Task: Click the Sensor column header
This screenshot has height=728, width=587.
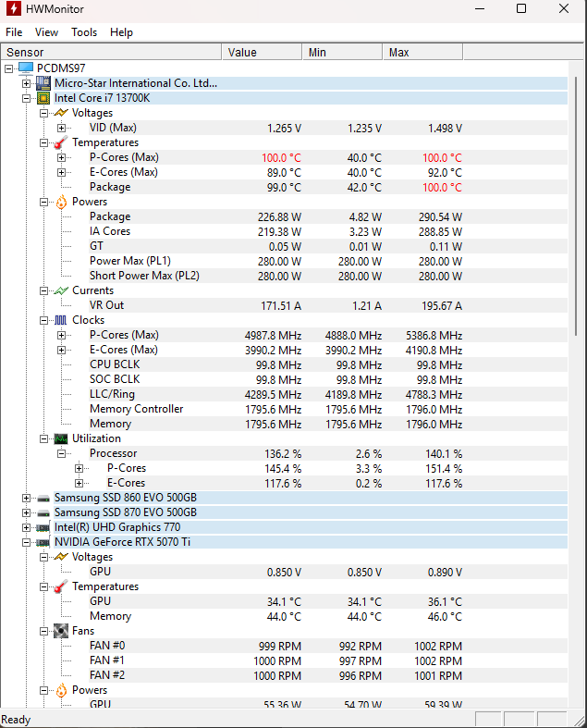Action: click(x=111, y=52)
